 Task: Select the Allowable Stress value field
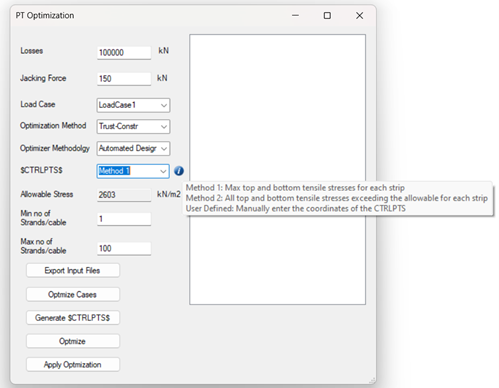tap(124, 195)
